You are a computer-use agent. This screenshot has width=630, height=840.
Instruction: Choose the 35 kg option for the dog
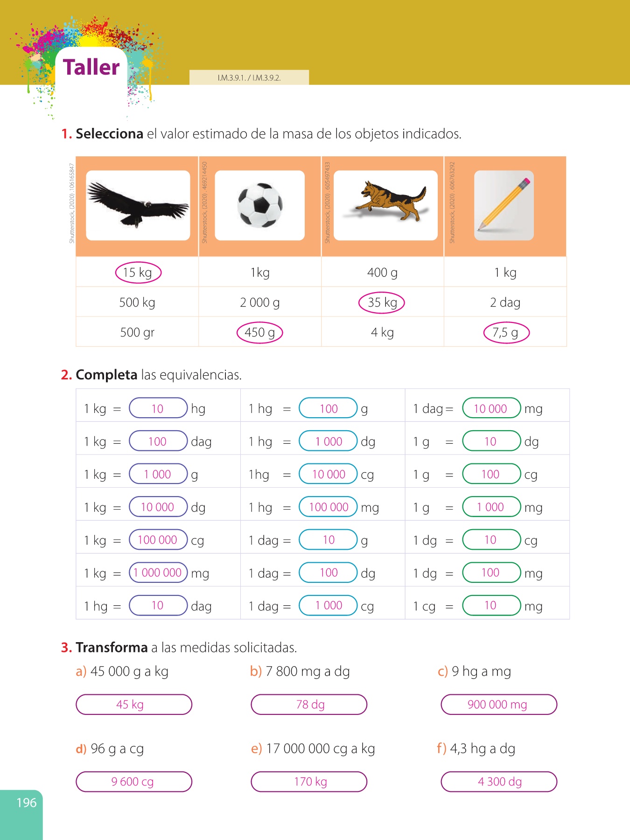point(382,302)
